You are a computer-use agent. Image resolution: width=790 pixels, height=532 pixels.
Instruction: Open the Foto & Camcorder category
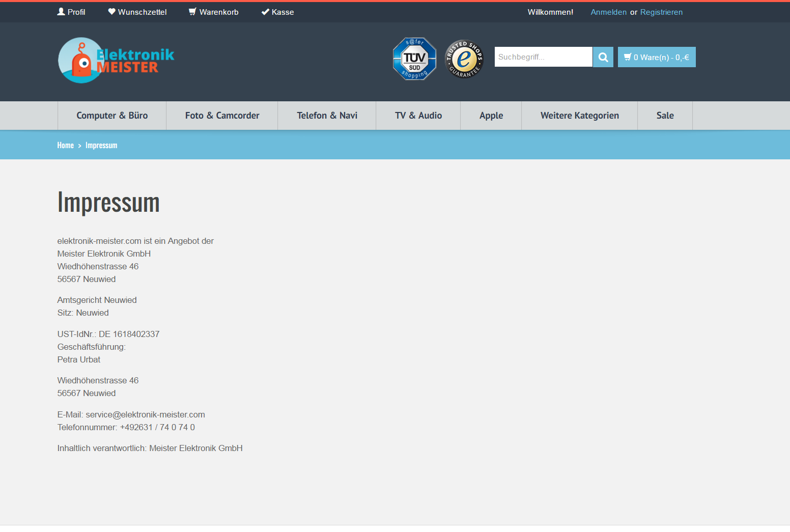[222, 116]
